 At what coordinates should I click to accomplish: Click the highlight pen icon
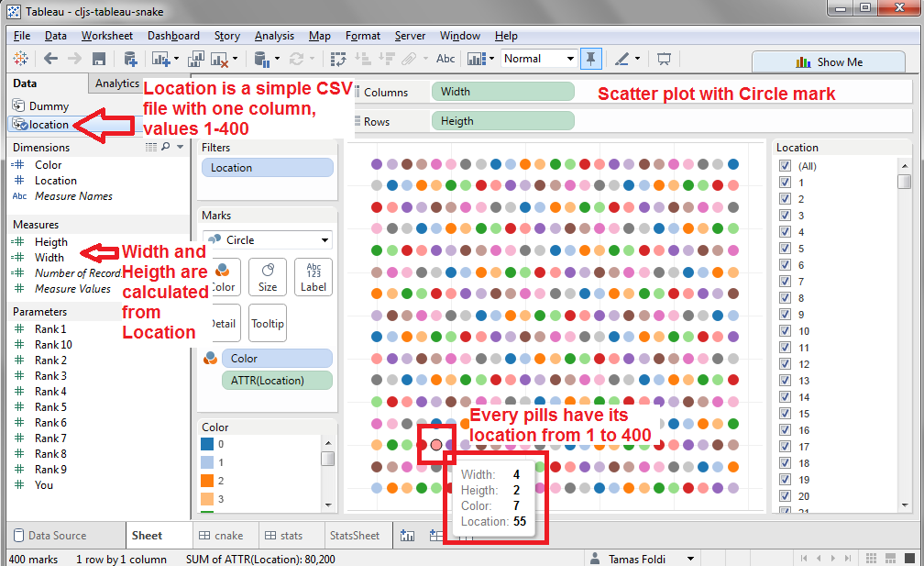pos(621,59)
